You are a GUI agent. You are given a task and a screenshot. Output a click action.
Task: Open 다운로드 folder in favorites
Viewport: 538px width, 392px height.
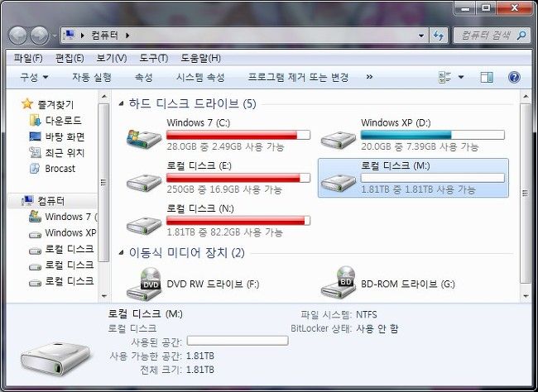point(56,121)
